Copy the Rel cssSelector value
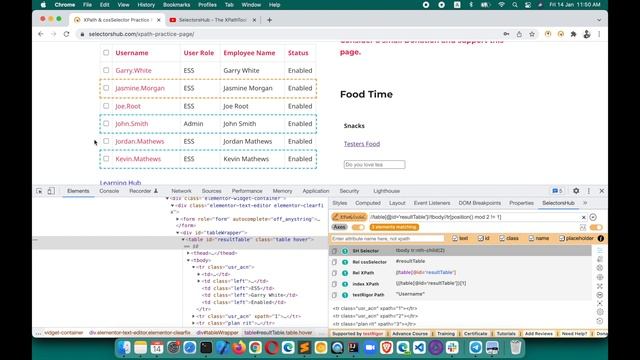Viewport: 640px width, 360px height. (x=334, y=262)
